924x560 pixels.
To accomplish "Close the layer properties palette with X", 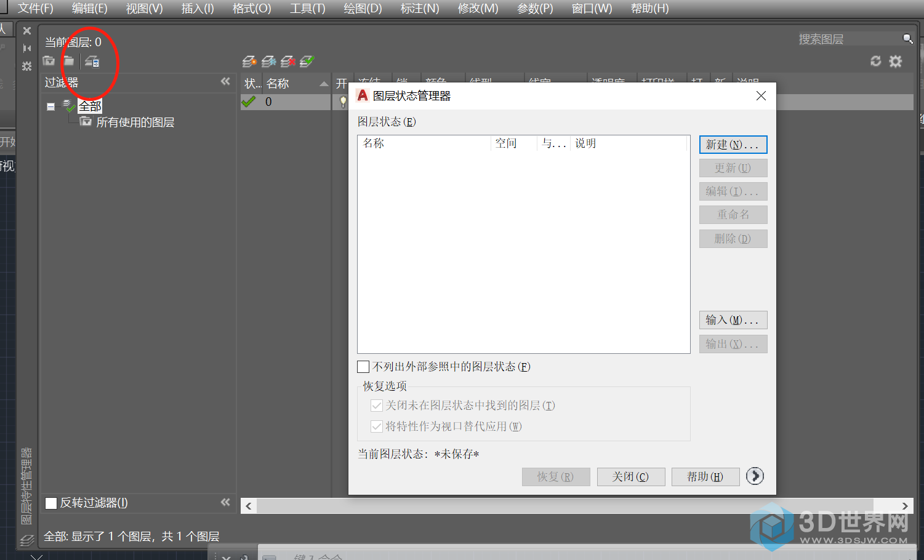I will tap(26, 31).
